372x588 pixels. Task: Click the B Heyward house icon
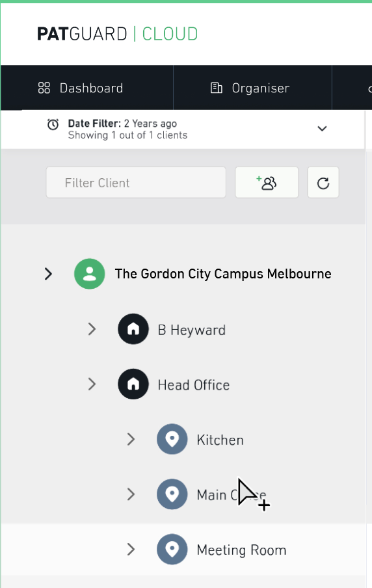coord(133,329)
